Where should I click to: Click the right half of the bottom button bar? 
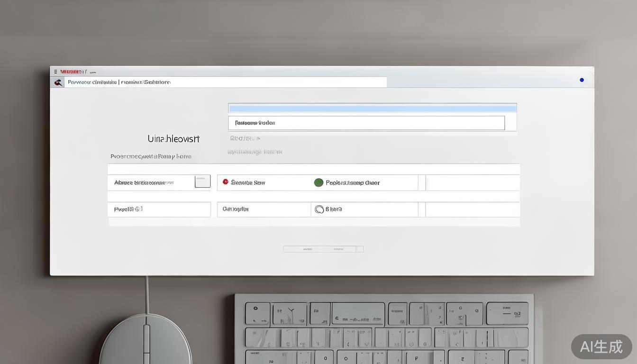pyautogui.click(x=338, y=249)
